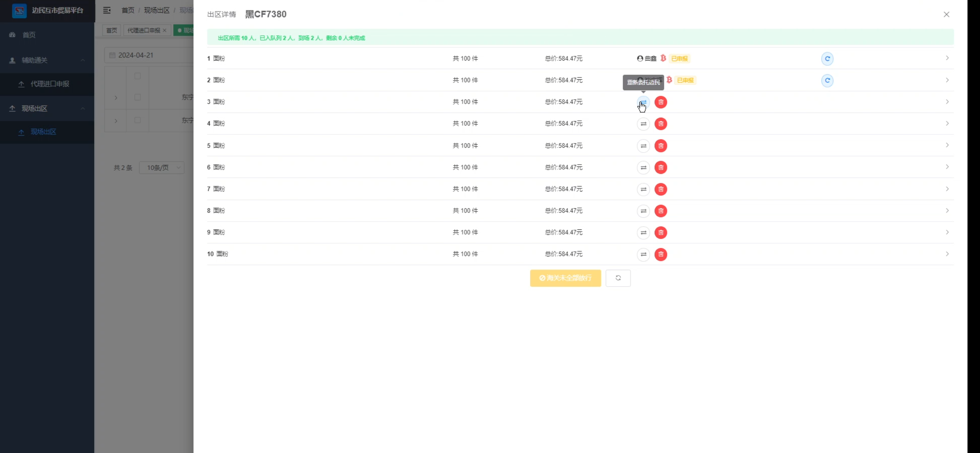Click the red currency icon in row 1

tap(663, 58)
